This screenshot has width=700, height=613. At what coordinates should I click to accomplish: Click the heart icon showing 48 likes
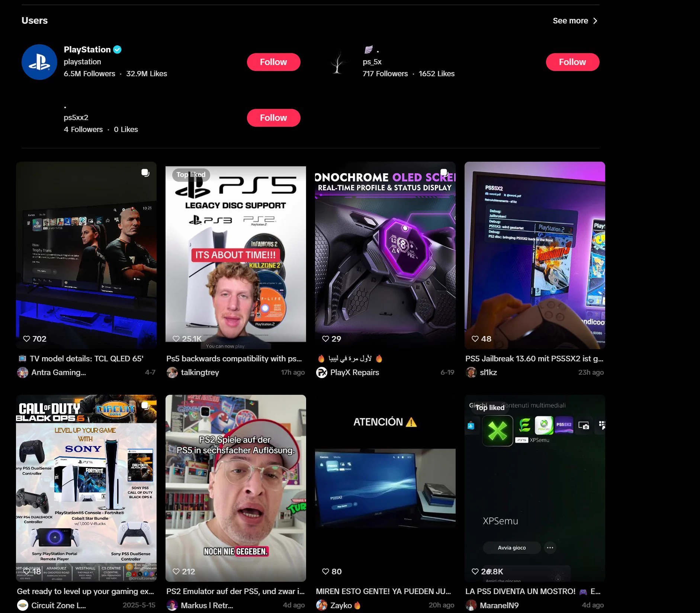point(475,339)
